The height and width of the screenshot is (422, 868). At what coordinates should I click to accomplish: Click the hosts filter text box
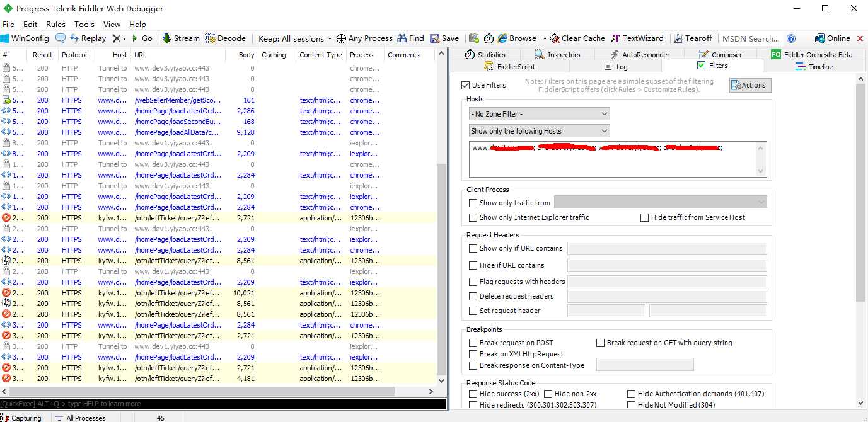click(x=618, y=160)
